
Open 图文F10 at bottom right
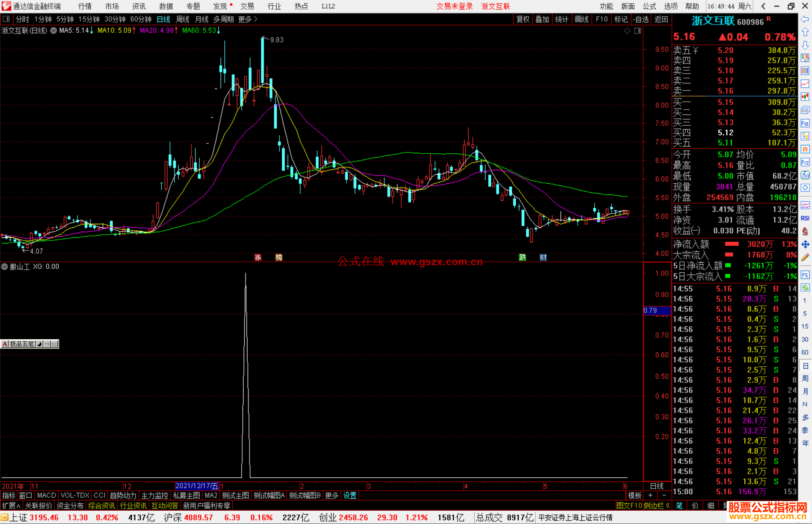tap(629, 506)
